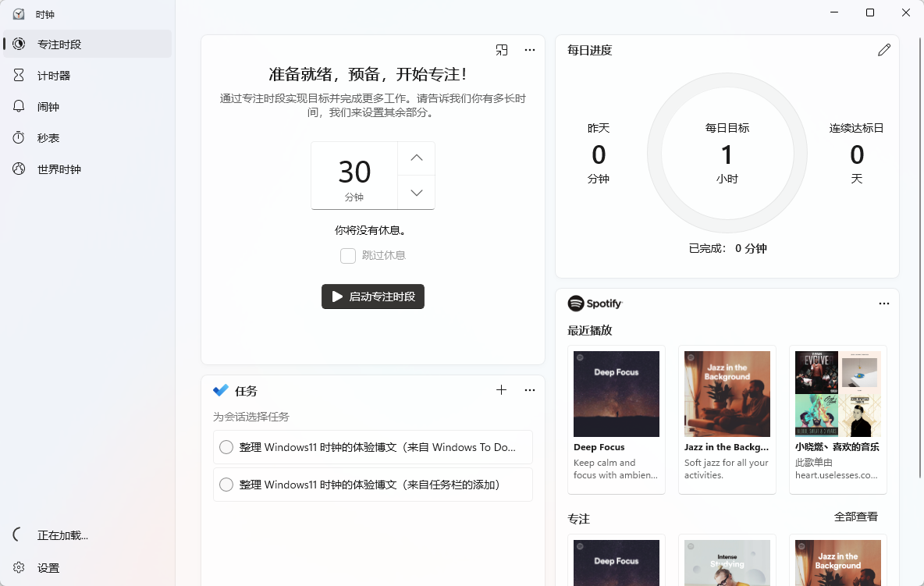Open the 闹钟 alarm page
The width and height of the screenshot is (924, 586).
tap(87, 107)
